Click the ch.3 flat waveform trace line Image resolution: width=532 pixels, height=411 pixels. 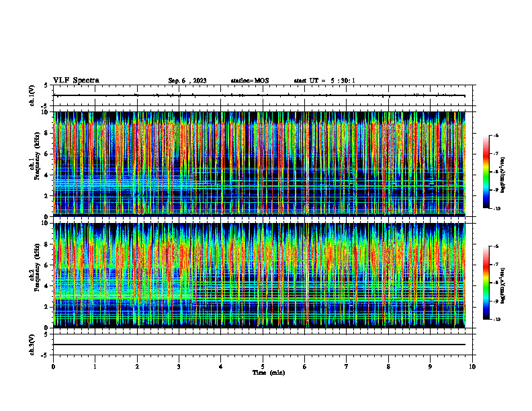259,345
